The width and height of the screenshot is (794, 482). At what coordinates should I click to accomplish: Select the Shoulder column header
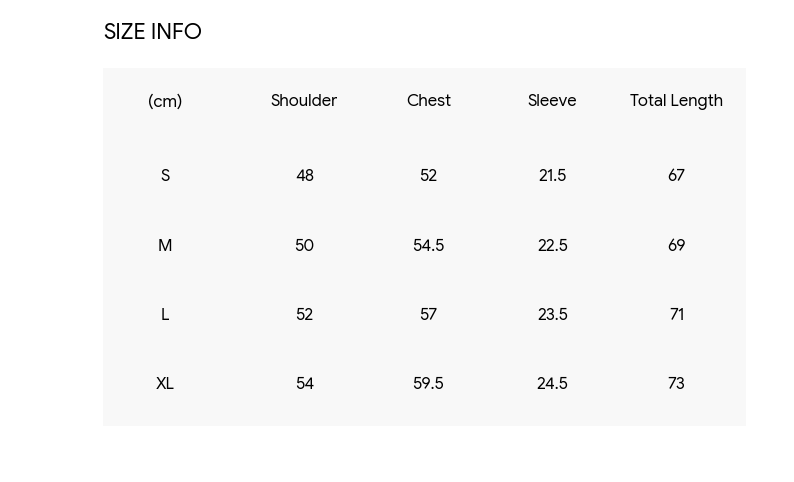pyautogui.click(x=304, y=100)
